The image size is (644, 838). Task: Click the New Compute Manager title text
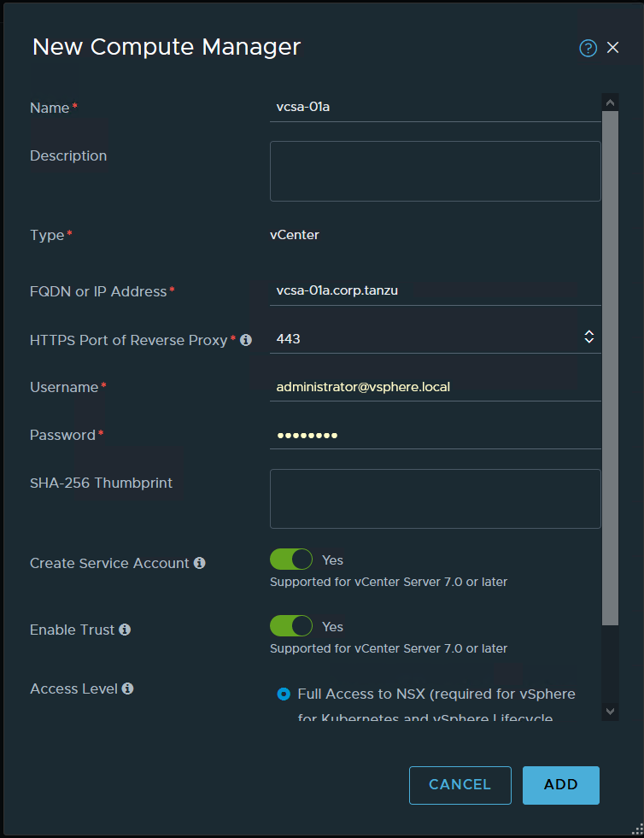coord(167,47)
